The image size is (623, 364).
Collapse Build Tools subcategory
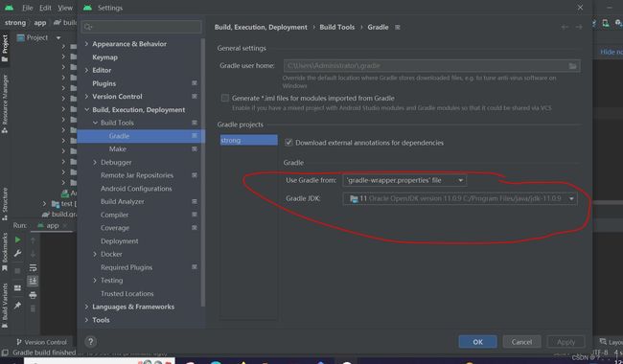[95, 123]
